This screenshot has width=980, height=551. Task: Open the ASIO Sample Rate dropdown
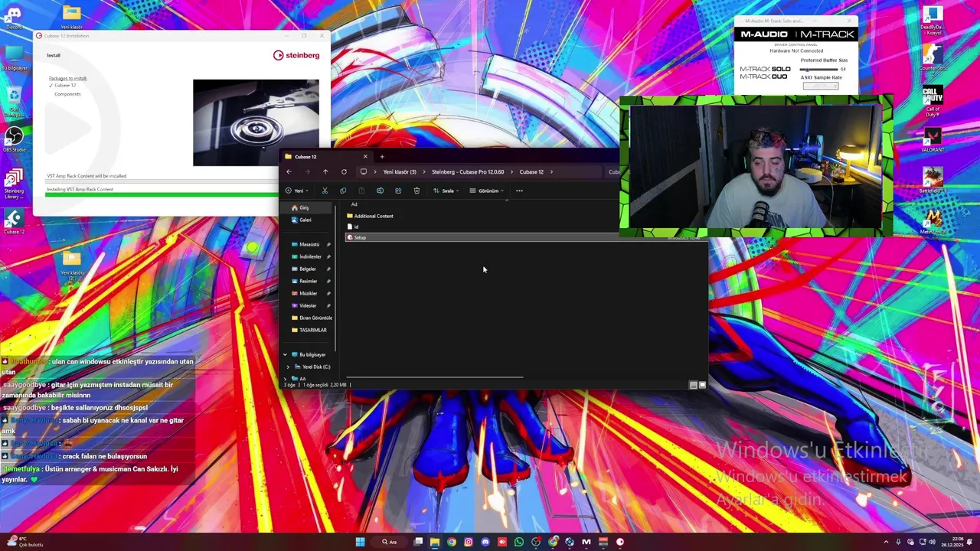tap(821, 86)
